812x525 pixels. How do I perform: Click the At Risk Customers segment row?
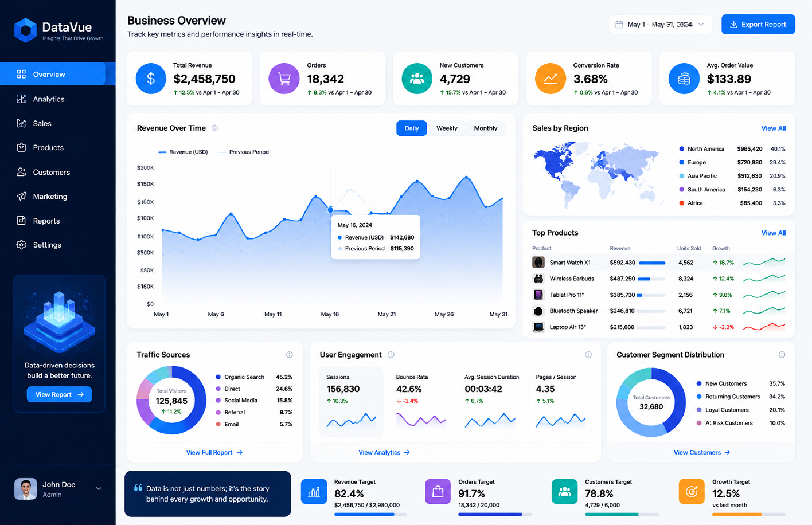point(740,423)
